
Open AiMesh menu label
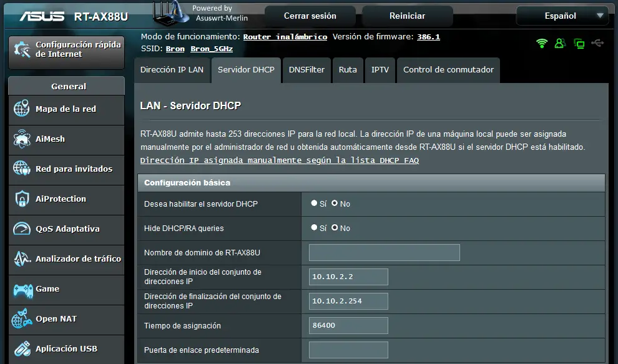pos(50,139)
